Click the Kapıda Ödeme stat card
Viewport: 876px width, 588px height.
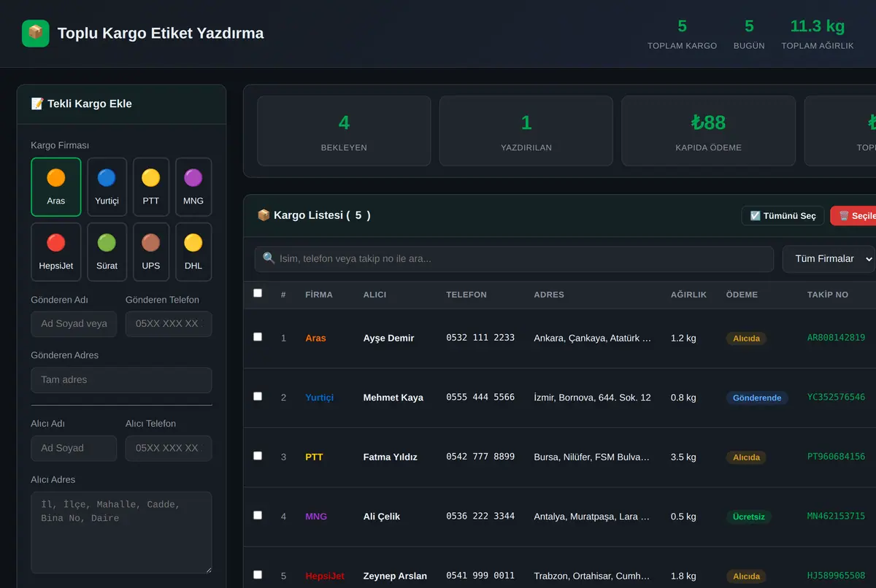click(x=708, y=131)
